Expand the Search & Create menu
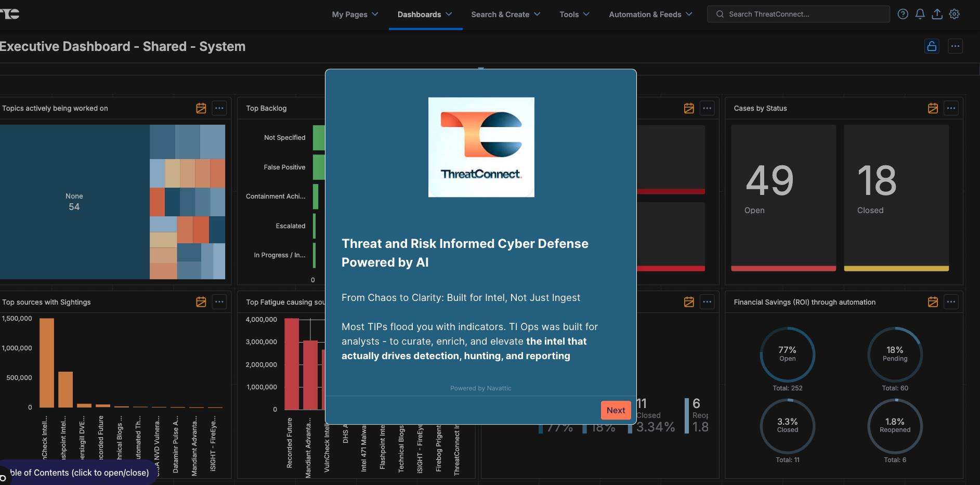Viewport: 980px width, 485px height. click(506, 15)
